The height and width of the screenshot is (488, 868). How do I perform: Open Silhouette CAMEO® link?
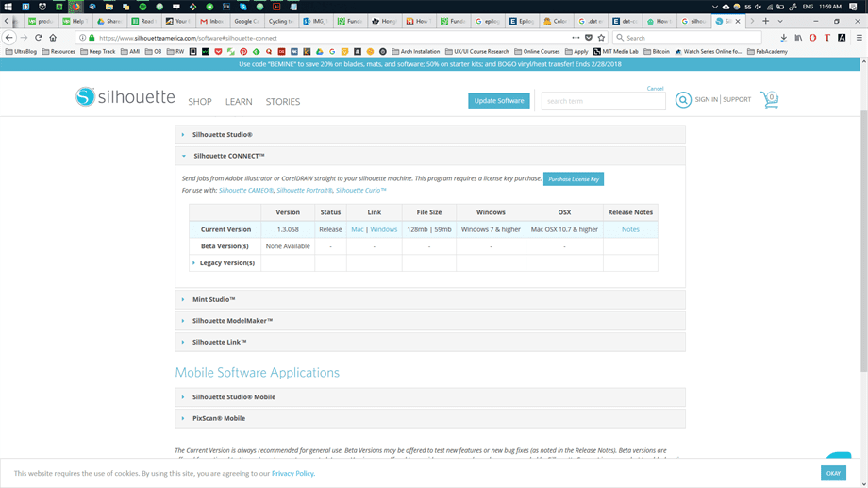pos(246,190)
